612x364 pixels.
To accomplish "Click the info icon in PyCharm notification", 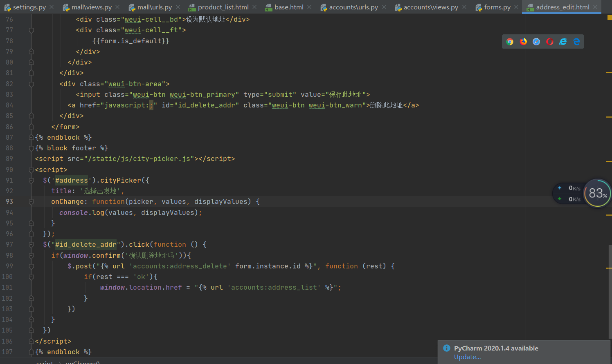I will (447, 348).
